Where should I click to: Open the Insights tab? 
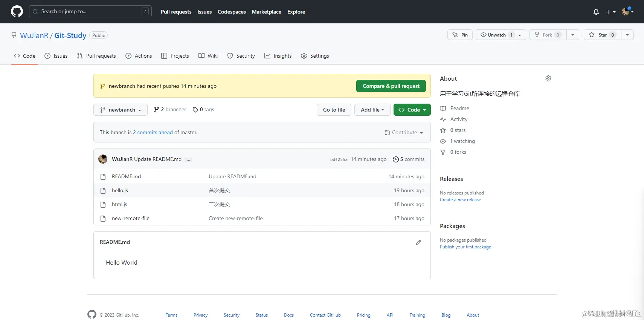point(278,56)
